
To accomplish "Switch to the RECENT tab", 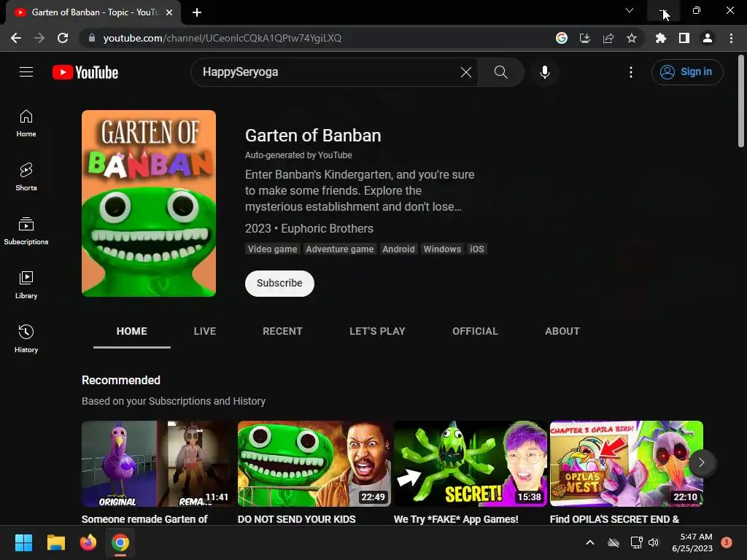I will pyautogui.click(x=282, y=332).
